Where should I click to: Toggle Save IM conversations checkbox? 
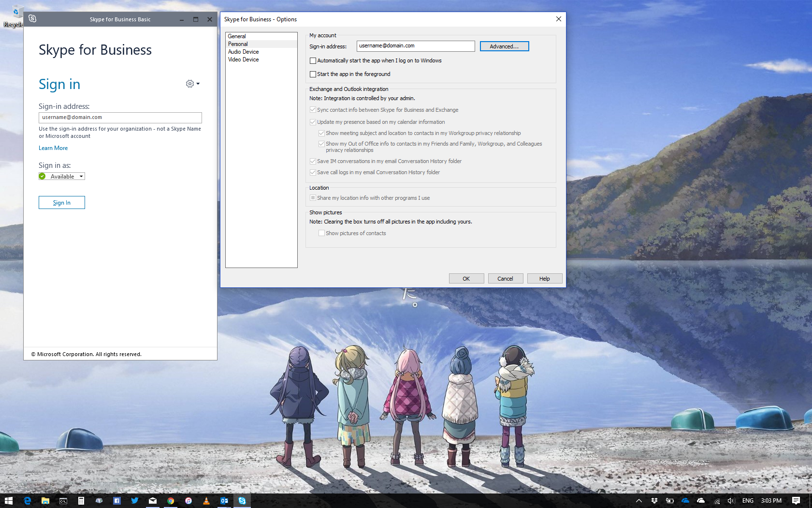click(313, 161)
